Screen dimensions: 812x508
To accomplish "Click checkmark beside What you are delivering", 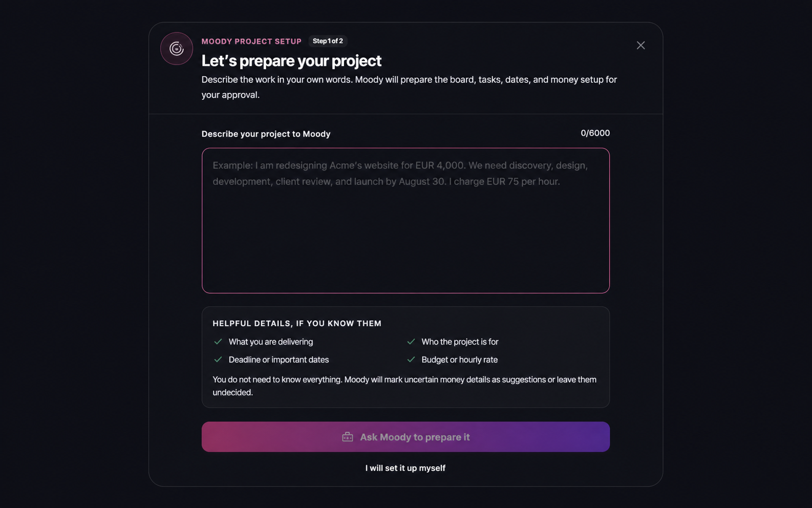I will 218,342.
